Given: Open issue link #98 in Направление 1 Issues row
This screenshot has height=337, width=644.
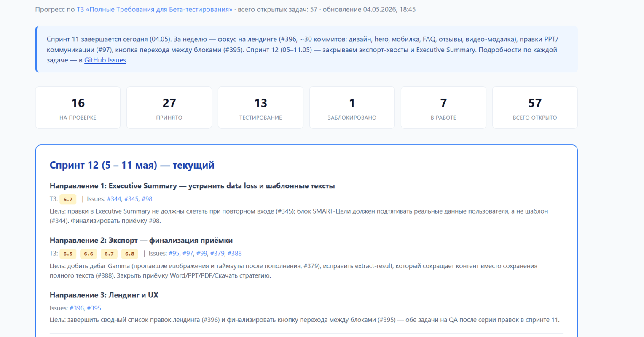Looking at the screenshot, I should click(147, 199).
